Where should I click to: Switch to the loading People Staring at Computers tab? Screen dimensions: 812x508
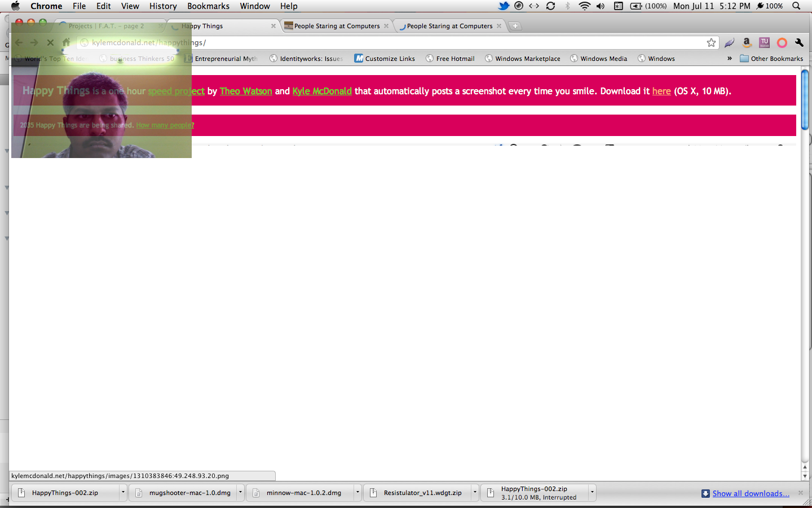click(x=449, y=26)
